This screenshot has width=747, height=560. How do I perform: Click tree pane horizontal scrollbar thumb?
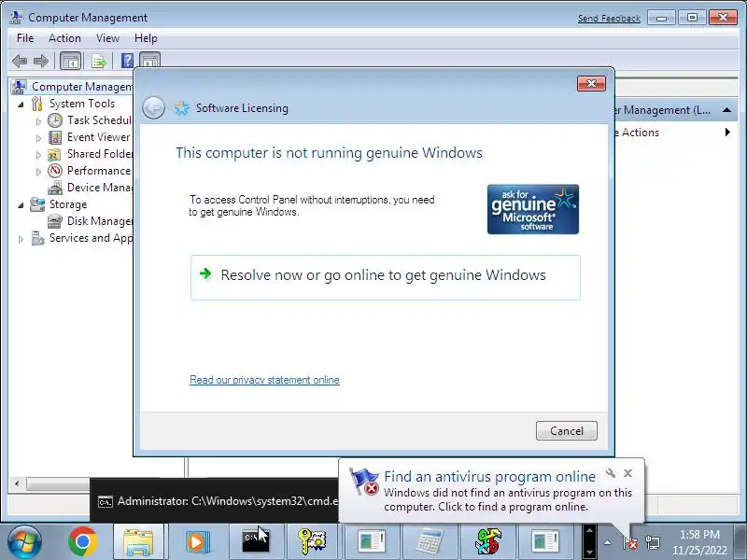58,483
